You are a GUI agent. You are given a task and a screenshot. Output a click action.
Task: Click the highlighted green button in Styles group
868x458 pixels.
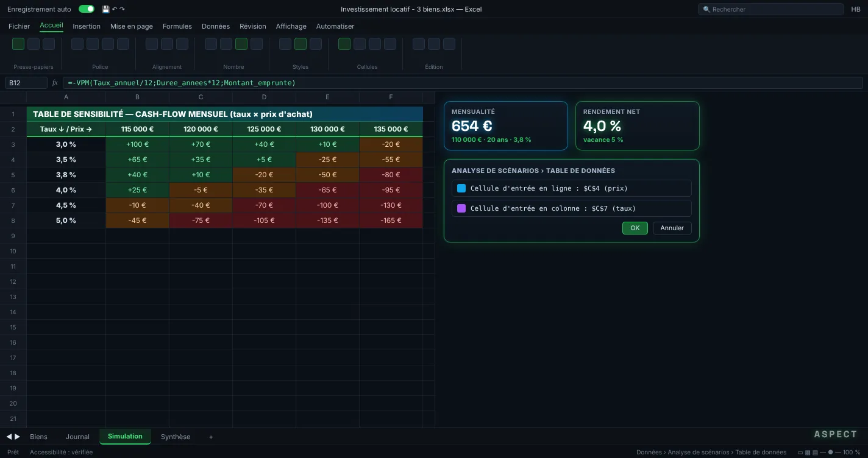[301, 44]
